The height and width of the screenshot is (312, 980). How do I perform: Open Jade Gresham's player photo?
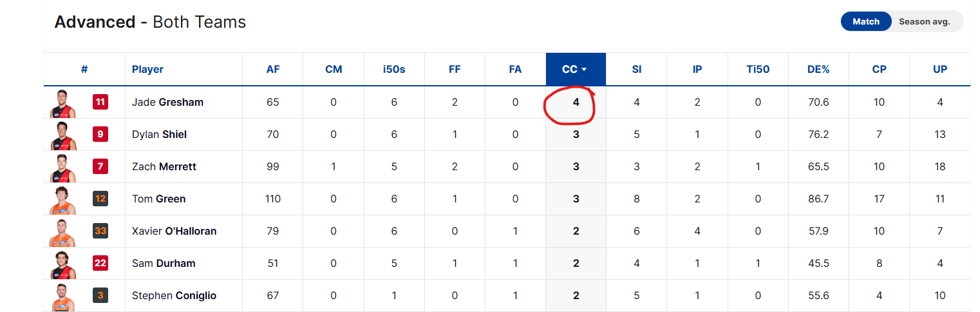(62, 103)
